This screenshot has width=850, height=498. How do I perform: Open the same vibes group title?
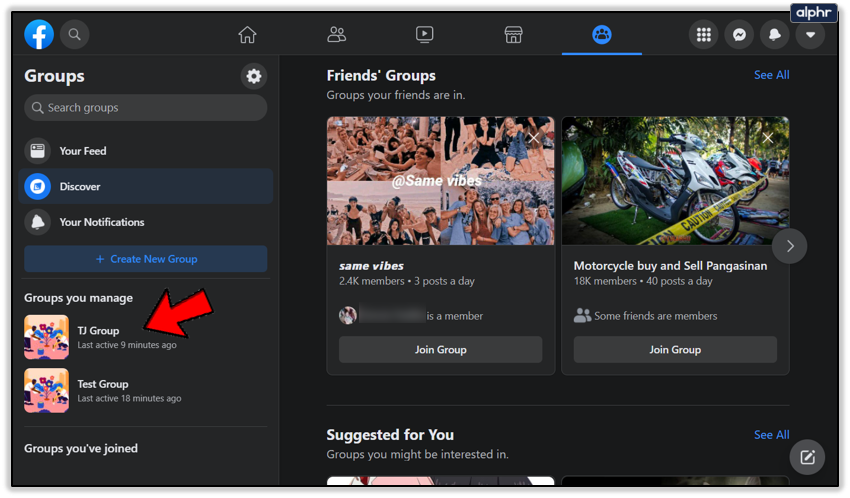(x=371, y=266)
